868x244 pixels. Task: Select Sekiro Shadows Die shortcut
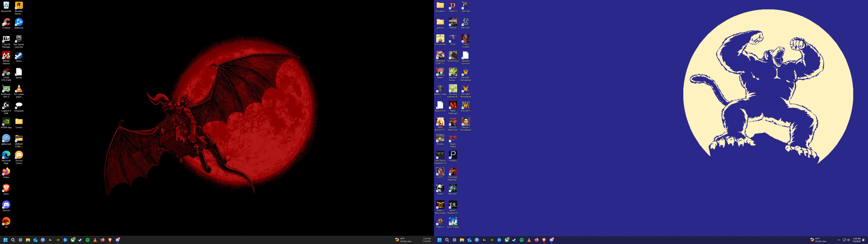[453, 207]
